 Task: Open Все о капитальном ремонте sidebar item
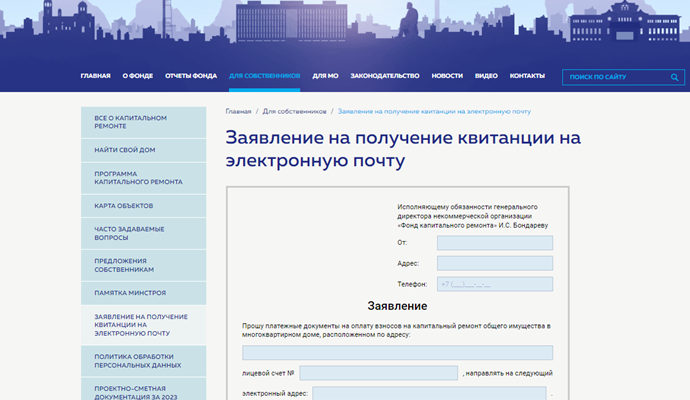pos(143,123)
